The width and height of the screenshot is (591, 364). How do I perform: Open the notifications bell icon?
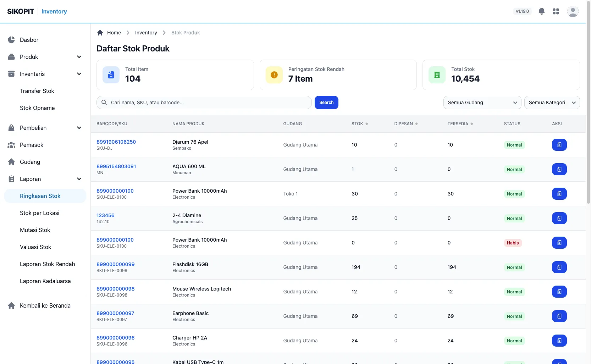541,11
